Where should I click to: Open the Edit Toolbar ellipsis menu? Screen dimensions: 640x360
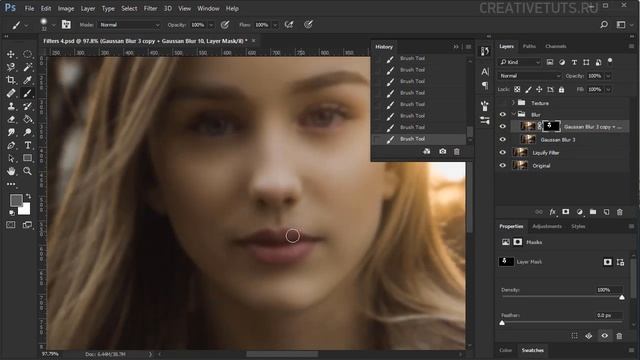click(11, 184)
